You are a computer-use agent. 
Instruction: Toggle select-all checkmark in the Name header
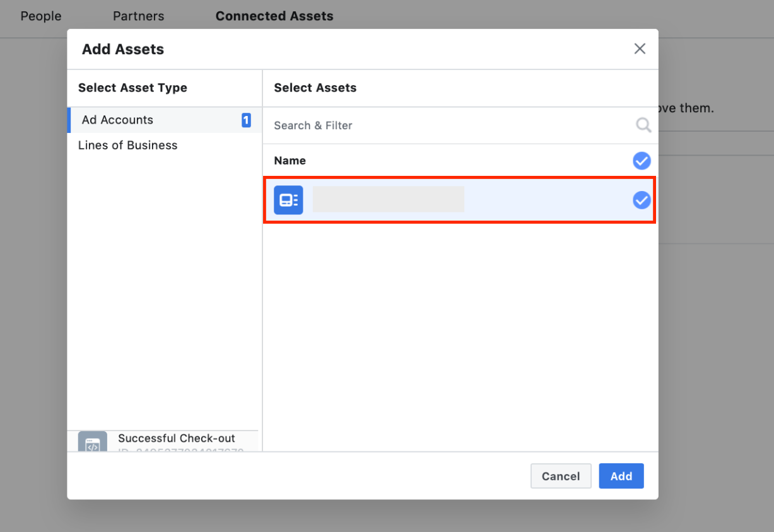pyautogui.click(x=642, y=161)
